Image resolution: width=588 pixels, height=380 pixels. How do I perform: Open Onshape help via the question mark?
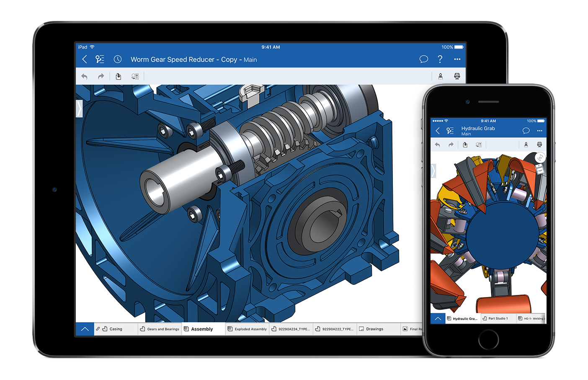tap(440, 59)
